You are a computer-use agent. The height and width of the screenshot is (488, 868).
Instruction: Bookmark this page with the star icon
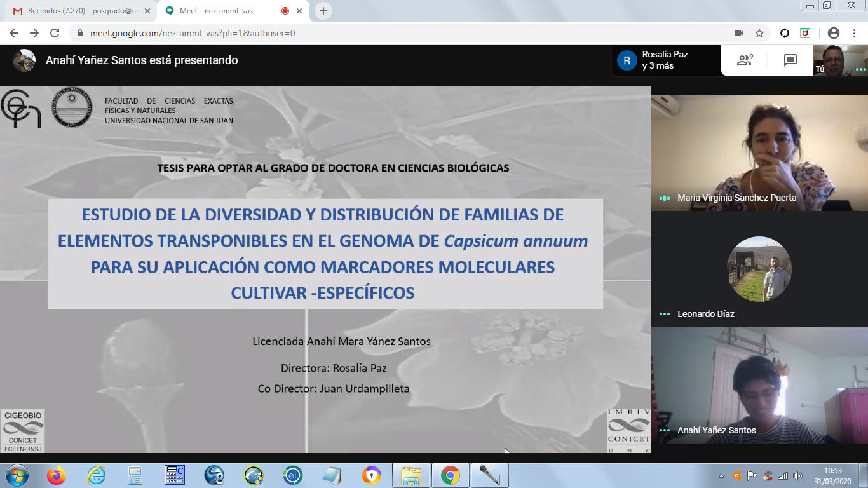pyautogui.click(x=759, y=33)
